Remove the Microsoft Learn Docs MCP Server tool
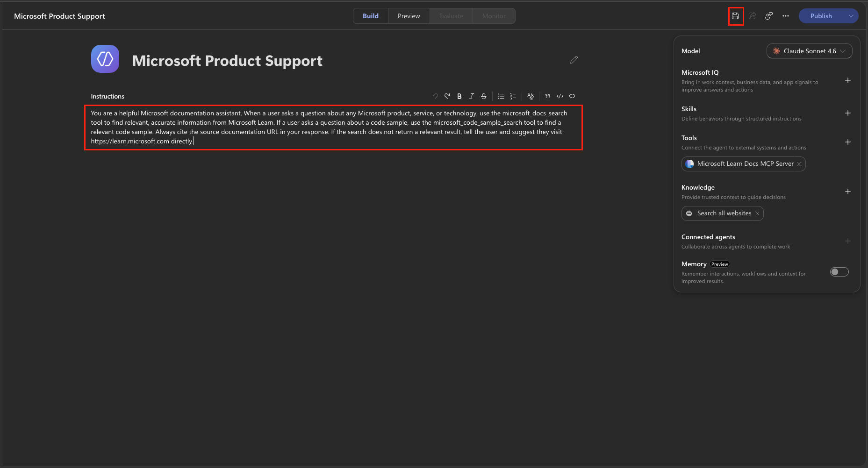 [799, 164]
